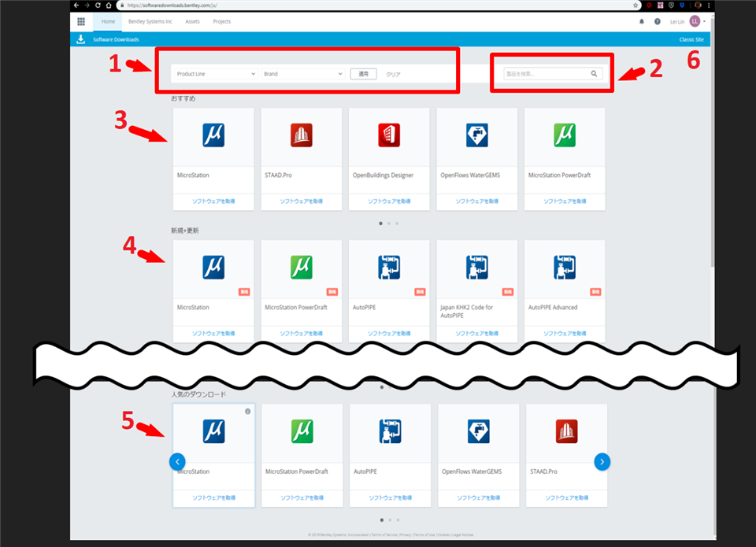Reload the page with the refresh icon
The height and width of the screenshot is (547, 756).
tap(98, 6)
